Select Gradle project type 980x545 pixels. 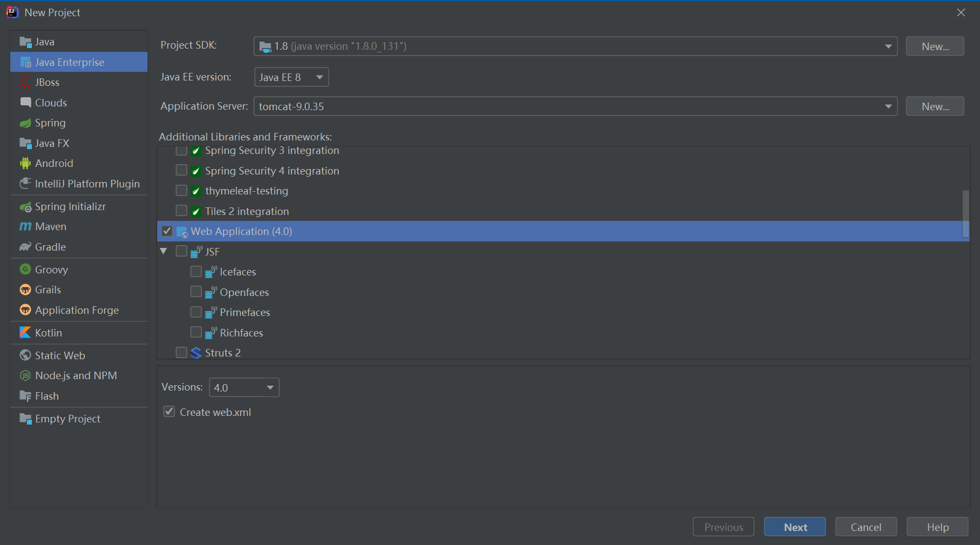pos(79,247)
